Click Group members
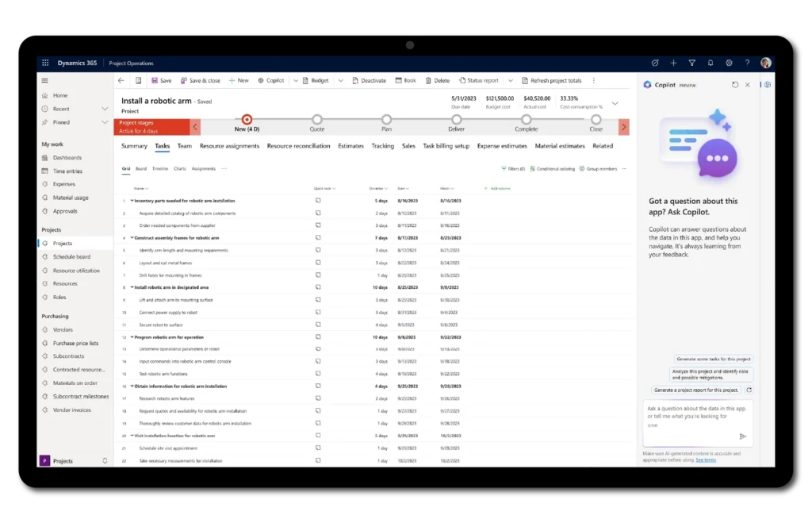 pos(598,169)
